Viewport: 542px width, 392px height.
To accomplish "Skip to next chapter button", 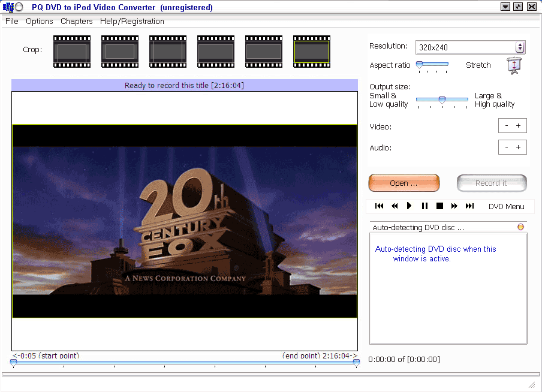I will click(x=469, y=206).
